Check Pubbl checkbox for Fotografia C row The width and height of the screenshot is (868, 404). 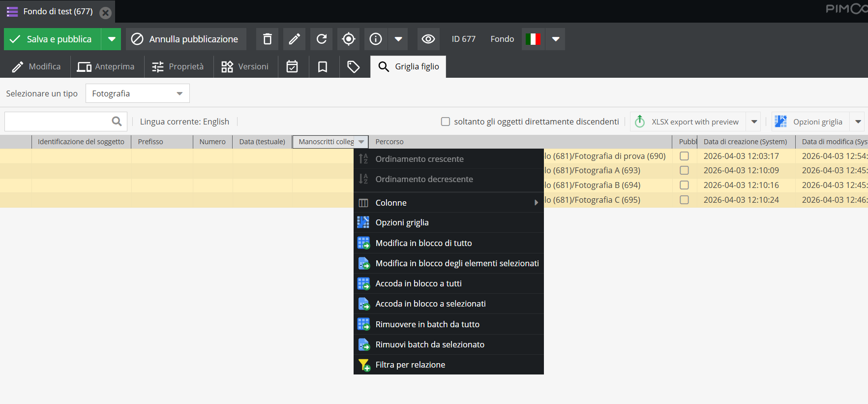[x=684, y=200]
